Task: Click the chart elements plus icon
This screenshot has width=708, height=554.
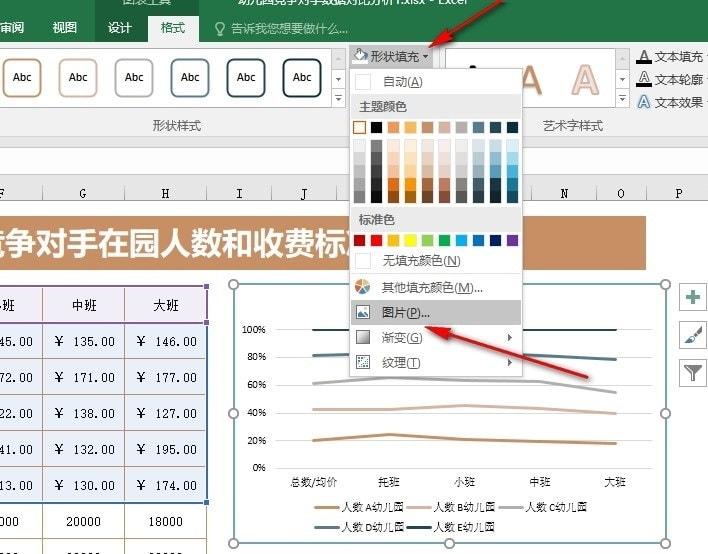Action: click(692, 297)
